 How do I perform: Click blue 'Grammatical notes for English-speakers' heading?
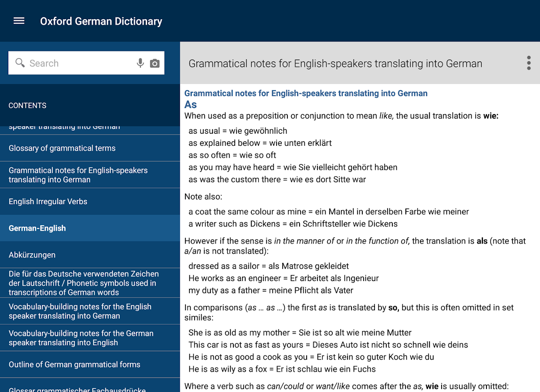pyautogui.click(x=306, y=93)
